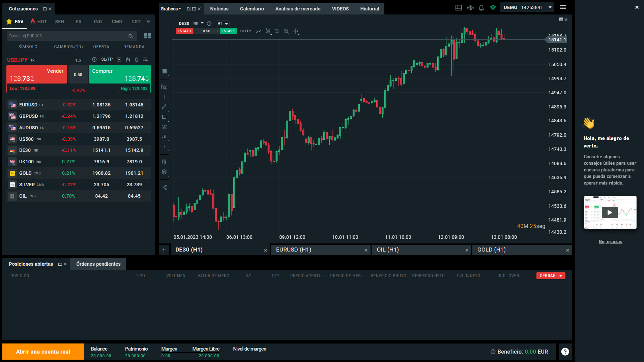This screenshot has height=362, width=644.
Task: Click the No, gracias link
Action: (610, 241)
